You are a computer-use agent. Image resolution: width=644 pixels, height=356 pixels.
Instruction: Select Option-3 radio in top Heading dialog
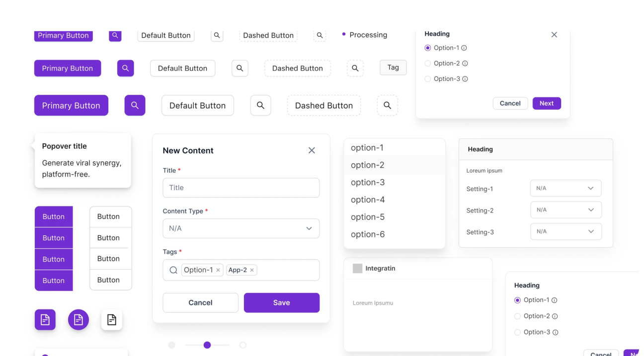(428, 79)
